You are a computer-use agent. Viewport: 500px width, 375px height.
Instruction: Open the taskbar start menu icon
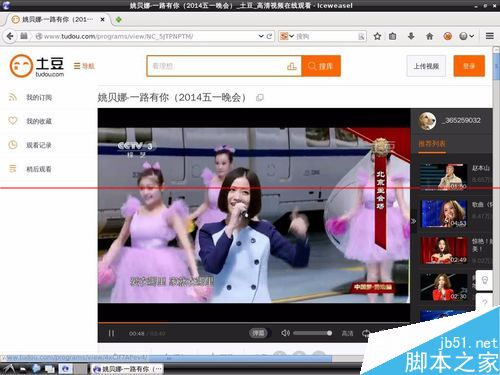pyautogui.click(x=9, y=369)
